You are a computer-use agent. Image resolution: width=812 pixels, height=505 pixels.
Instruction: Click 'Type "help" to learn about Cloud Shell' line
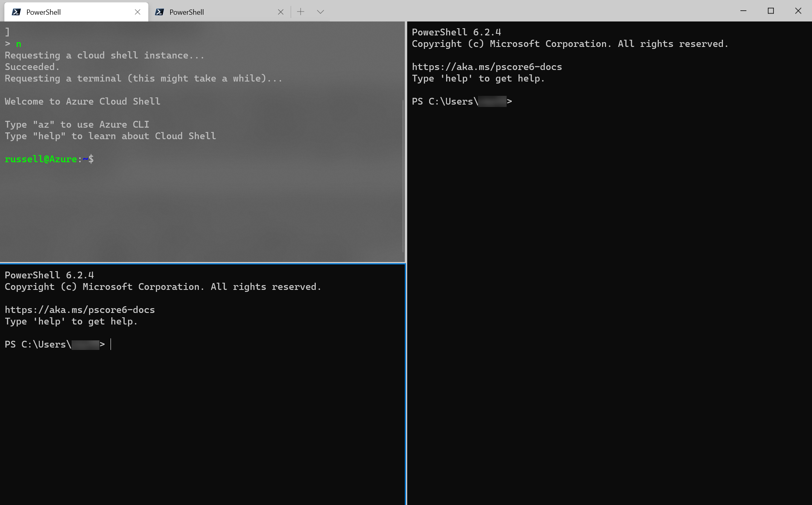[110, 136]
